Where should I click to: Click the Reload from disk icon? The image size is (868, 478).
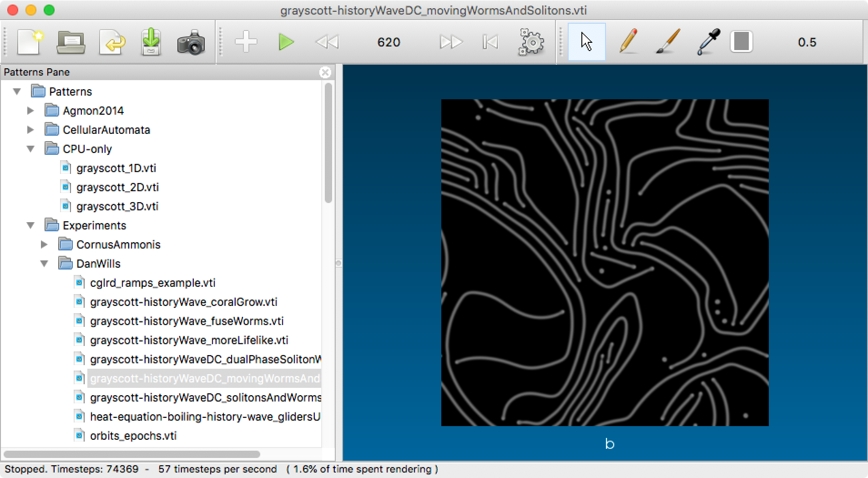pyautogui.click(x=112, y=42)
